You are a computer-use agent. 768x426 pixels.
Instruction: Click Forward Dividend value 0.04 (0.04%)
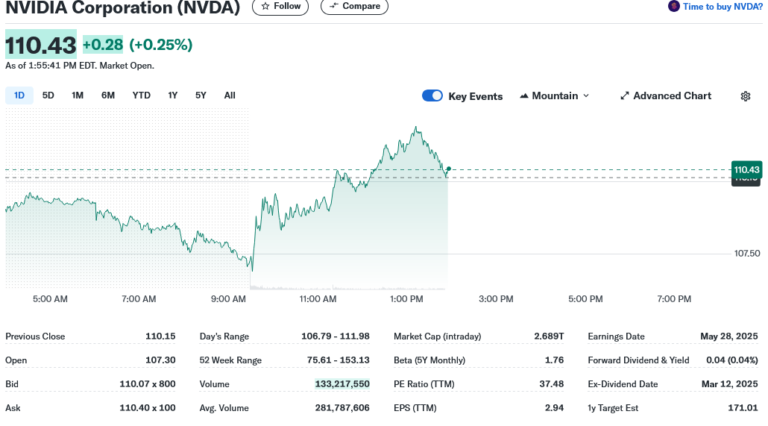(x=732, y=360)
